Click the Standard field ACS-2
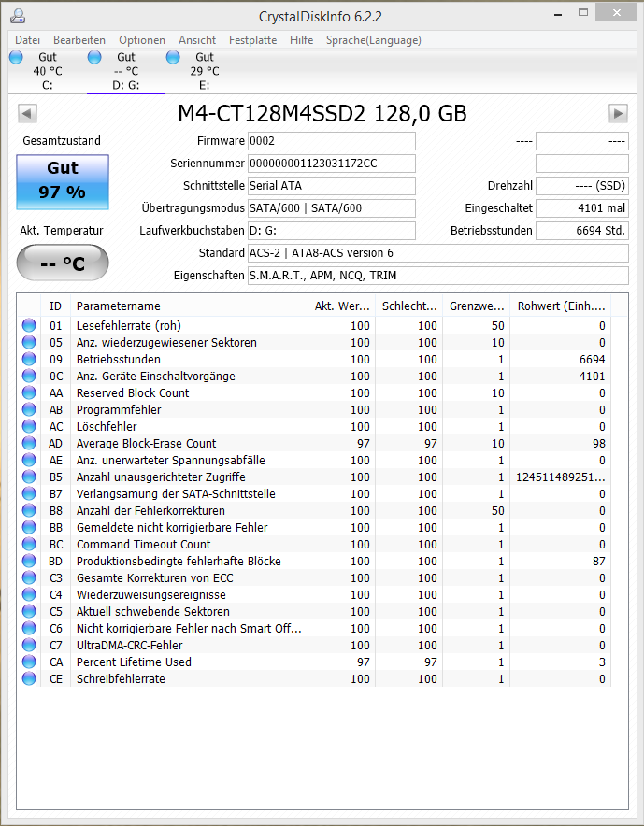The width and height of the screenshot is (644, 826). coord(438,253)
